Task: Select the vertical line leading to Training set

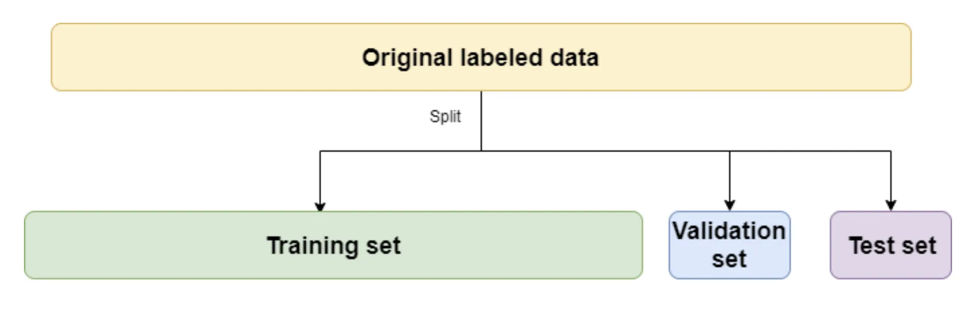Action: 320,177
